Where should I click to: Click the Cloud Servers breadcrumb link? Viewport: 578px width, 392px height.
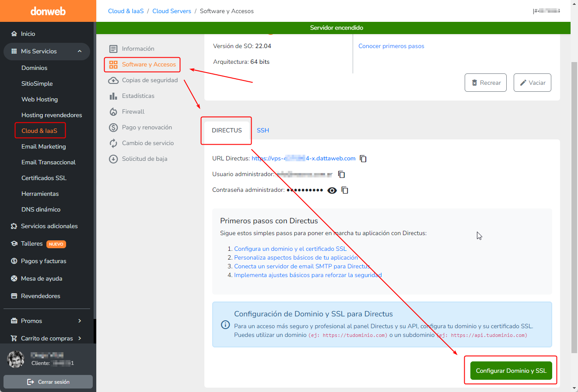tap(172, 11)
